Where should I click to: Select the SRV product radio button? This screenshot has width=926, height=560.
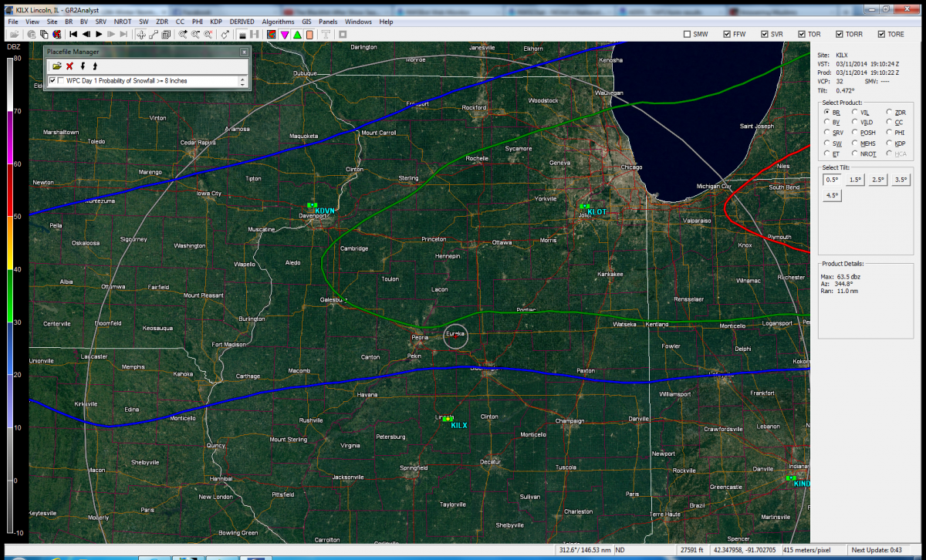[x=827, y=133]
